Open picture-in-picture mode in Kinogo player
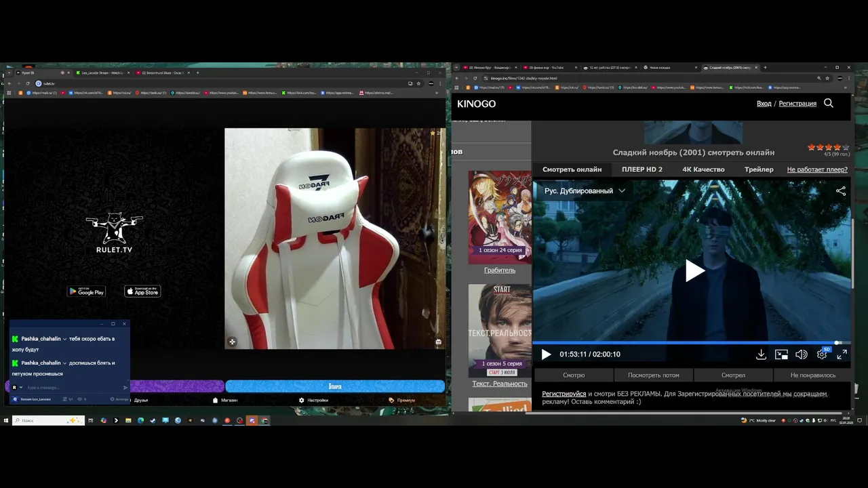 click(781, 354)
